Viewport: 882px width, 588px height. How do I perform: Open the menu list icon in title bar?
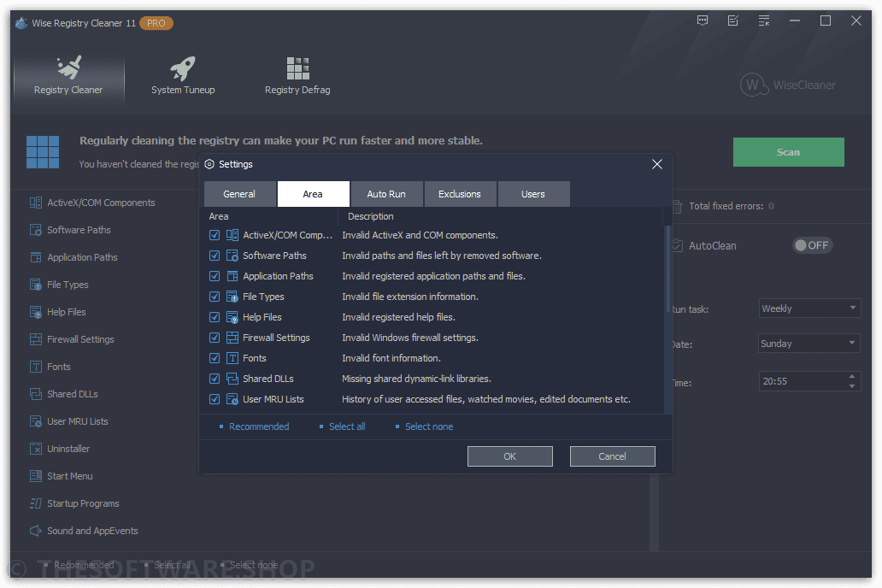(x=764, y=21)
